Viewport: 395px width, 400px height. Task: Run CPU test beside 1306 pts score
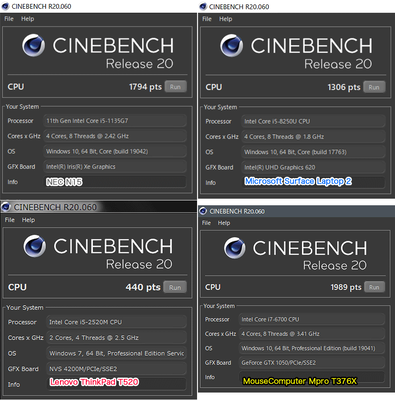click(x=374, y=87)
